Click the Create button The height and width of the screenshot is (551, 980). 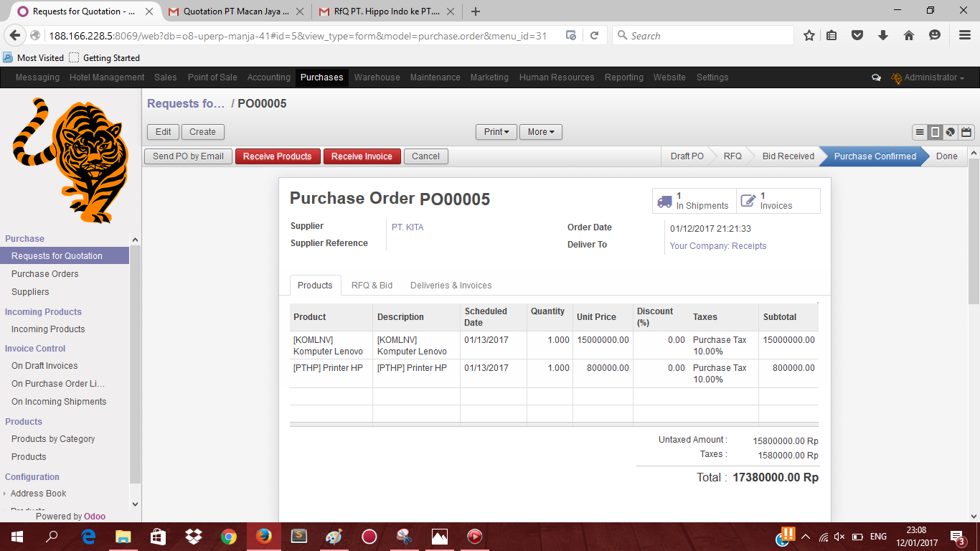tap(203, 132)
